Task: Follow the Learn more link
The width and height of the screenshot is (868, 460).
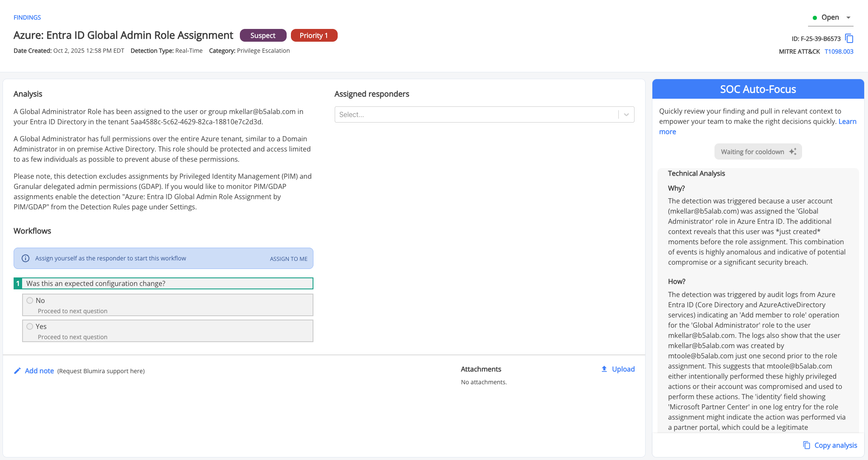Action: (847, 122)
